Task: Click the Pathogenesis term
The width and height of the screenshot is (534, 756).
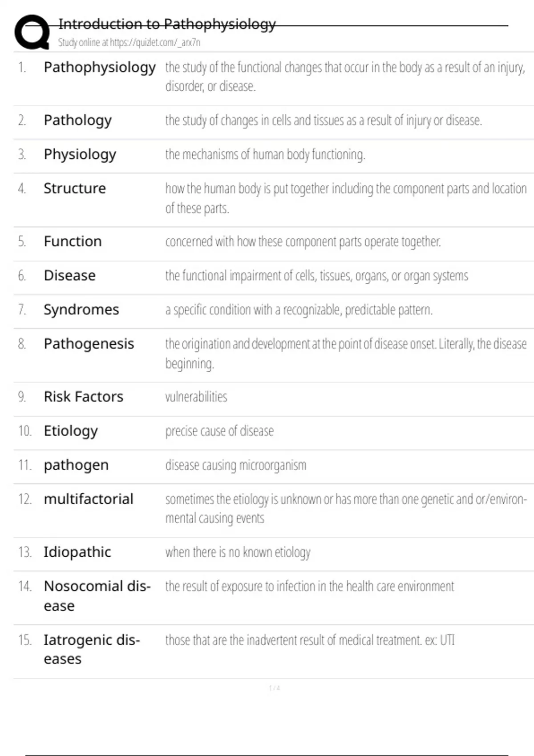Action: 89,344
